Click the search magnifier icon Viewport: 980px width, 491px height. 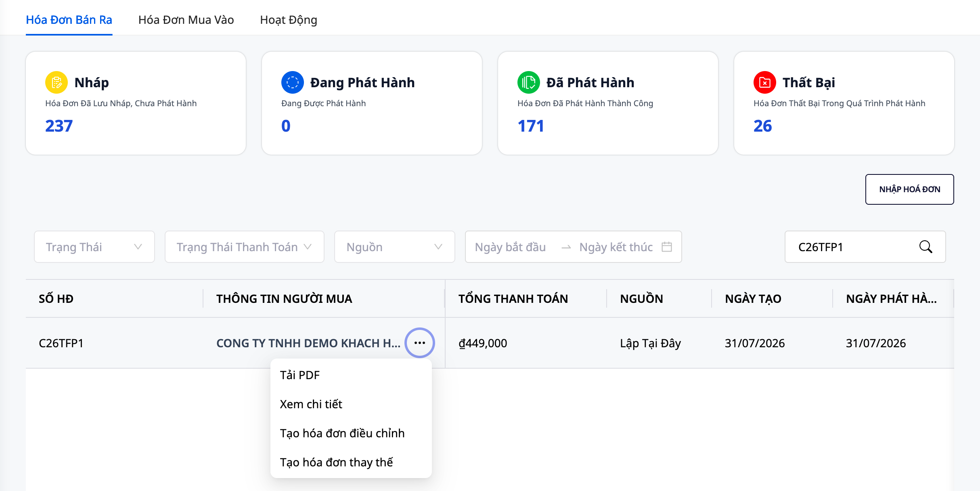pyautogui.click(x=926, y=247)
